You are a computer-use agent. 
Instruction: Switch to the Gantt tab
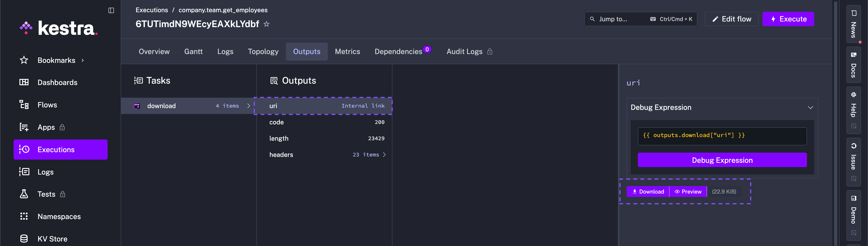tap(193, 52)
